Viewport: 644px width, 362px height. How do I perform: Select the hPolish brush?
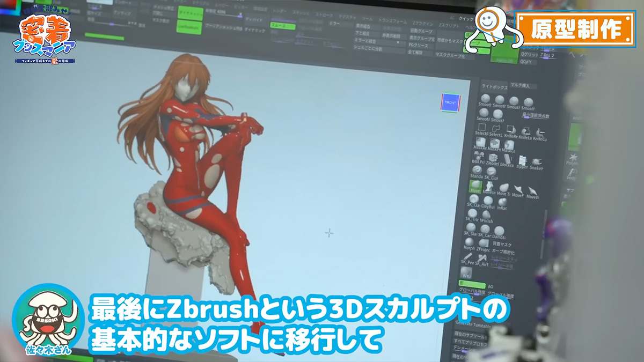pos(487,215)
